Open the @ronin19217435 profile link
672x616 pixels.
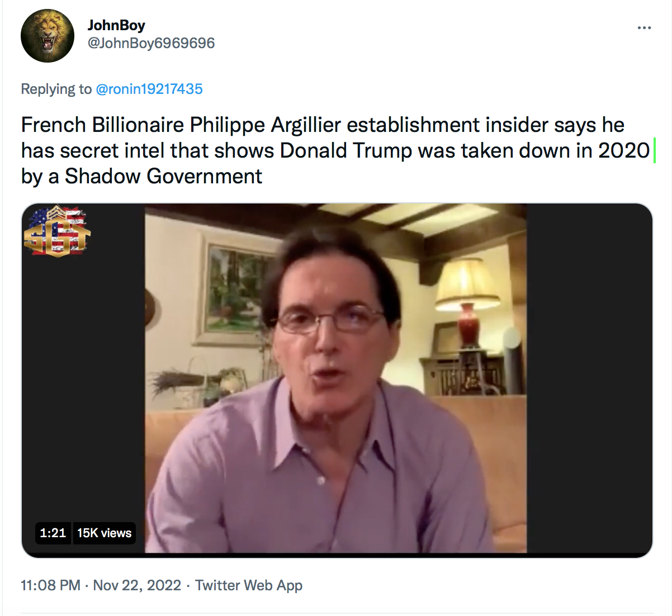point(149,89)
